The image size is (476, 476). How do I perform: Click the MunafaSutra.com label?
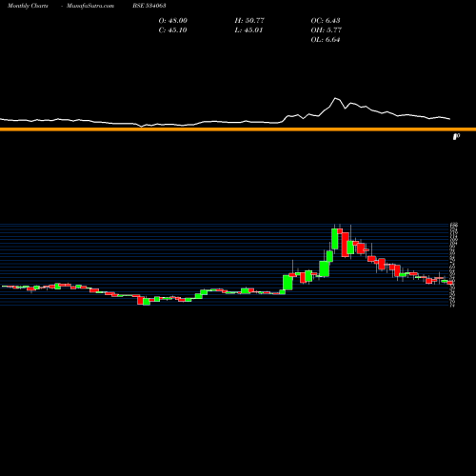pos(90,6)
